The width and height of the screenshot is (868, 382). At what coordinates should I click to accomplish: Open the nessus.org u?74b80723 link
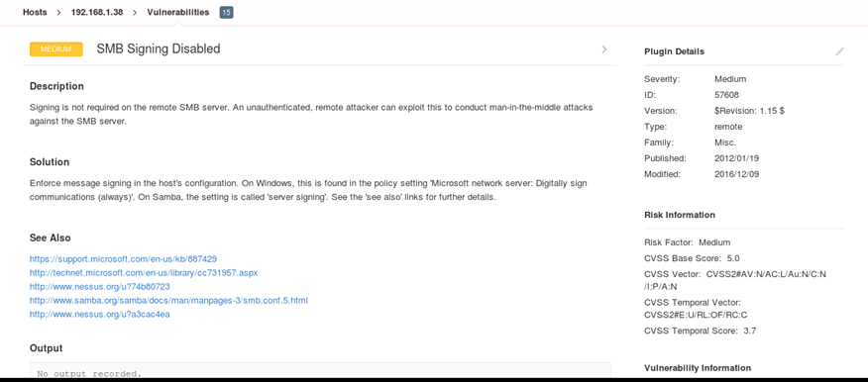(100, 287)
